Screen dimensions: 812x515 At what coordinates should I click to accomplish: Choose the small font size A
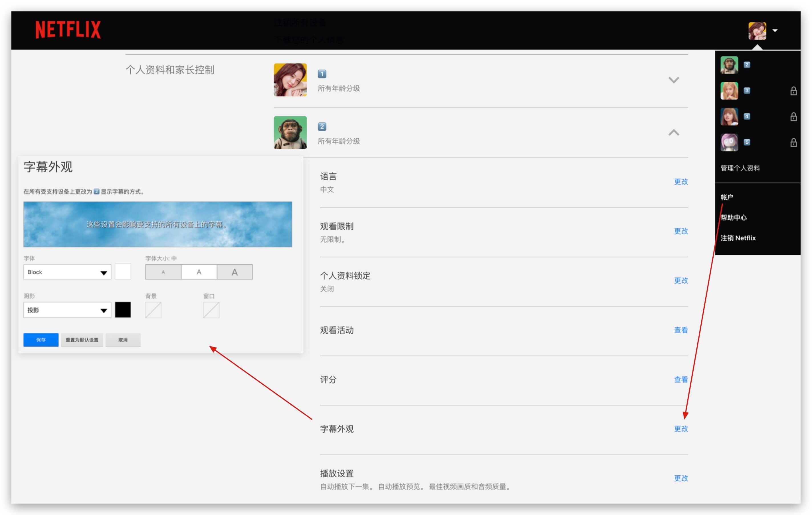pyautogui.click(x=163, y=272)
